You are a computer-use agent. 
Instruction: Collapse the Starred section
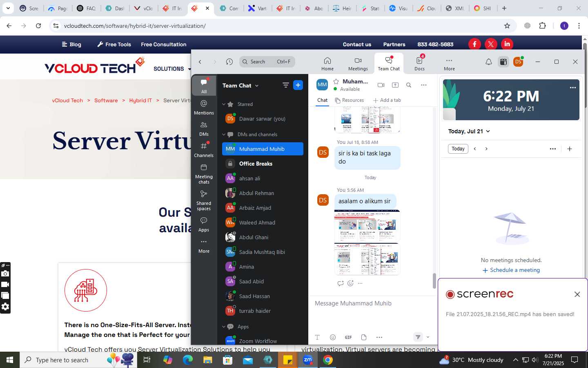224,104
